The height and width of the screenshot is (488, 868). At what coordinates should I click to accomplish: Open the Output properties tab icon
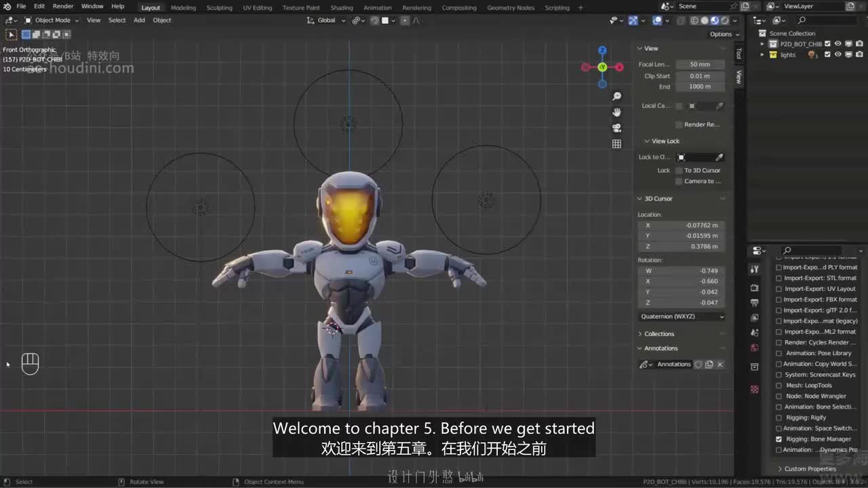pos(754,302)
